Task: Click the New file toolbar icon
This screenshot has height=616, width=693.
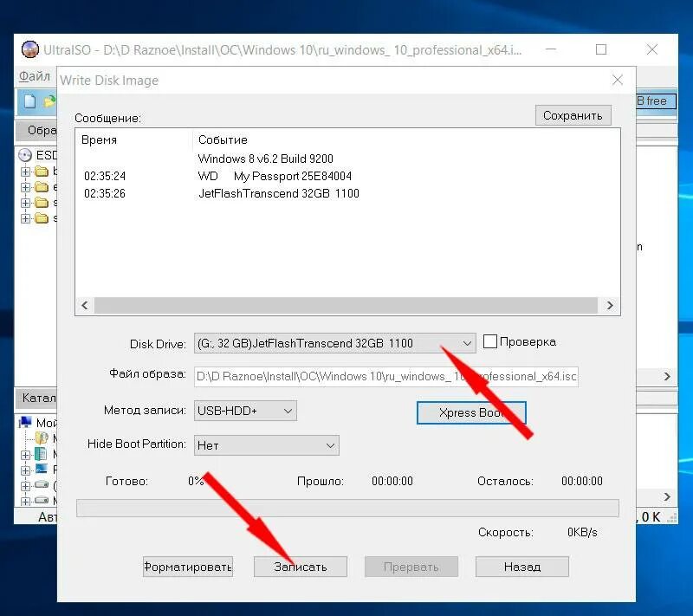Action: (29, 101)
